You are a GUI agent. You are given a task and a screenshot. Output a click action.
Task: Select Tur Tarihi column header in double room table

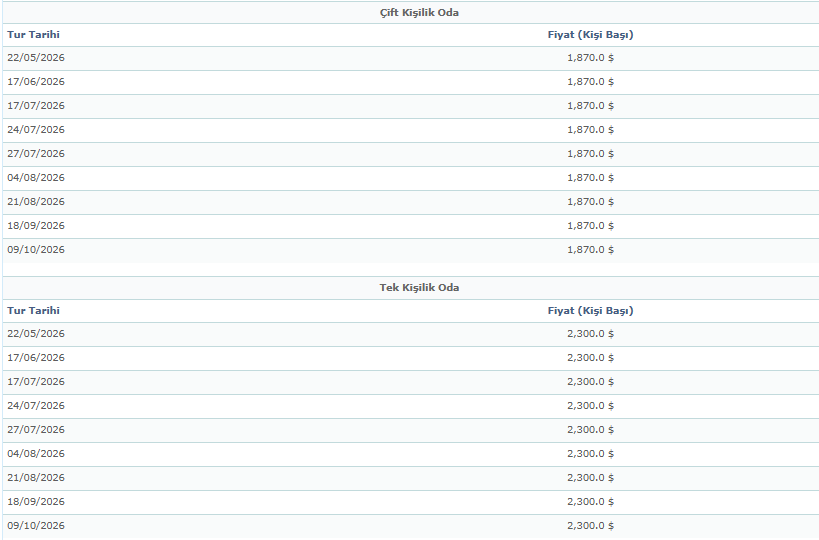33,35
